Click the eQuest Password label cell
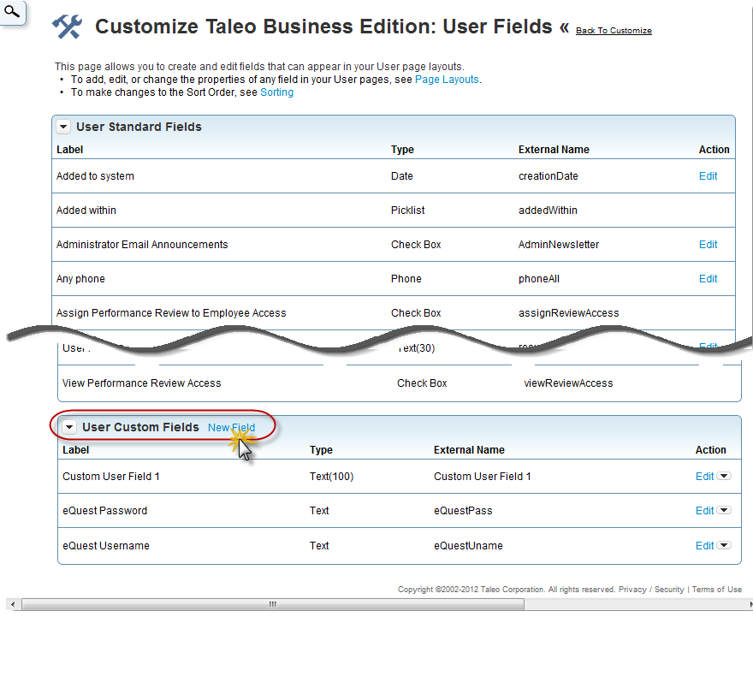 pos(104,510)
